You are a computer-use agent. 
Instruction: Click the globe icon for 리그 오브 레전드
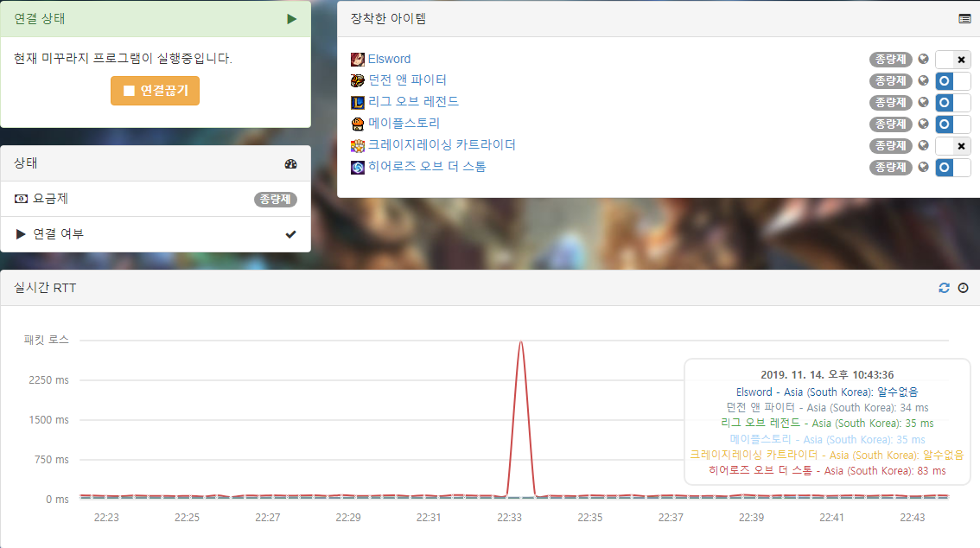(923, 102)
